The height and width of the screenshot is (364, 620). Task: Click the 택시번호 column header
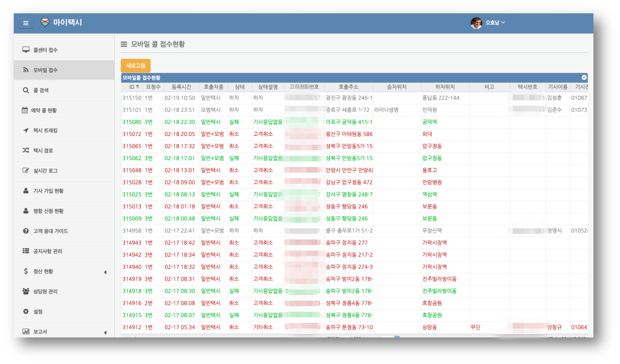coord(527,87)
